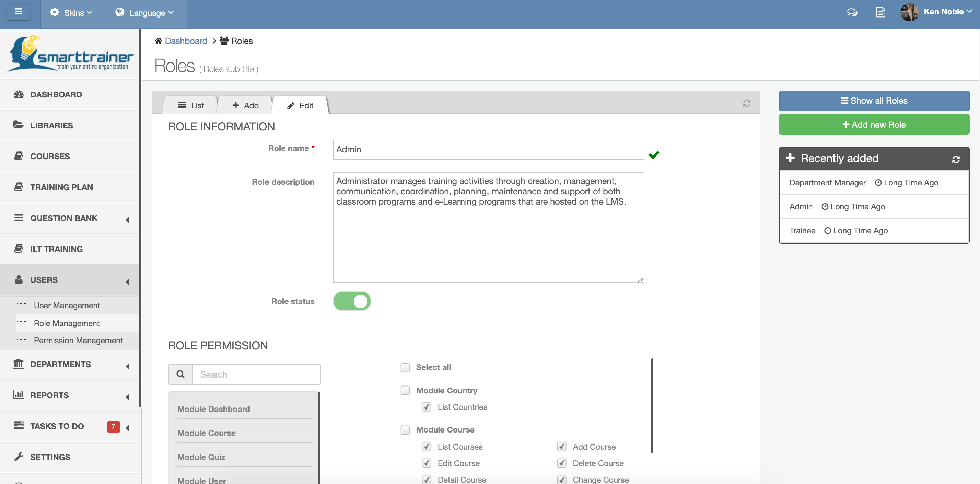The height and width of the screenshot is (484, 980).
Task: Uncheck the Edit Course checkbox
Action: 427,463
